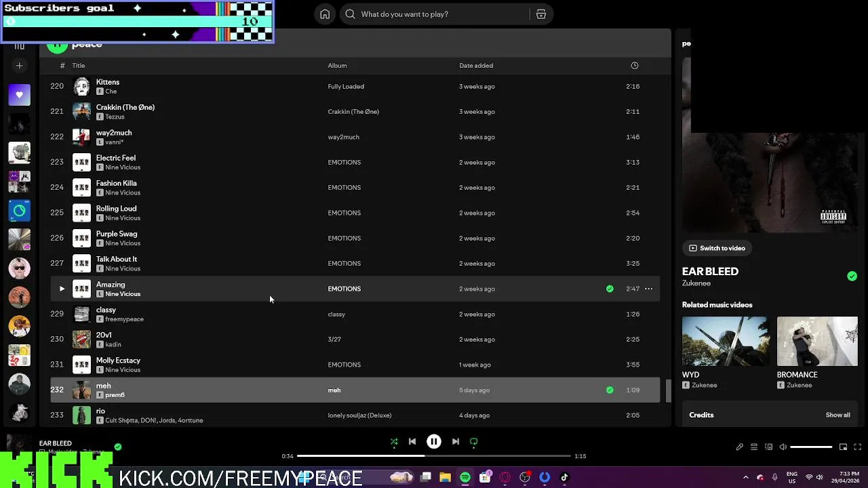The width and height of the screenshot is (868, 488).
Task: Play the peace playlist with green button
Action: point(58,45)
